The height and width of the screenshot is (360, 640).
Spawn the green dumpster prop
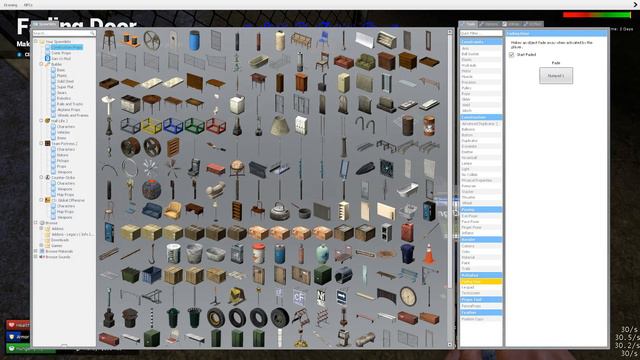[131, 275]
